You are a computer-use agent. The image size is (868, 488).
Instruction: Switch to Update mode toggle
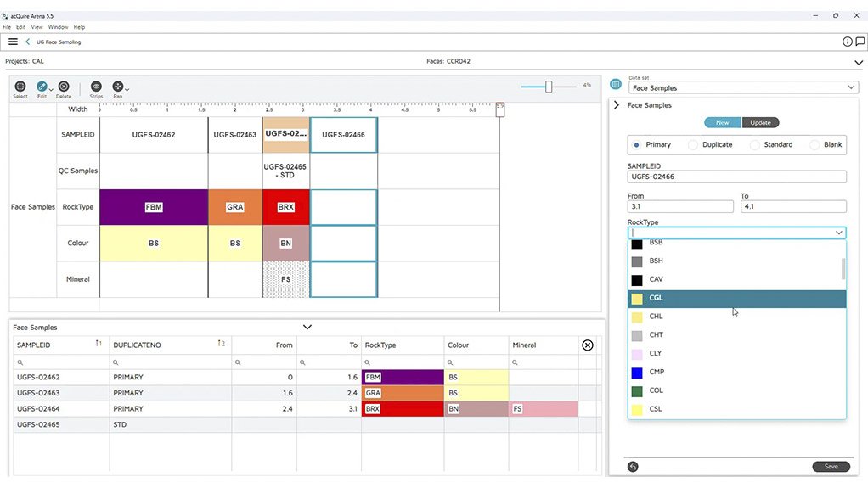pos(761,122)
